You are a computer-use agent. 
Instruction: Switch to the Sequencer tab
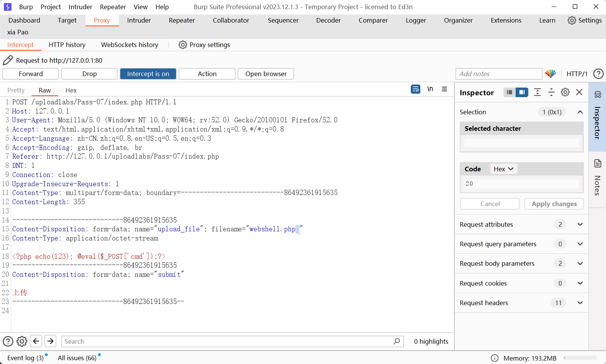pyautogui.click(x=283, y=20)
